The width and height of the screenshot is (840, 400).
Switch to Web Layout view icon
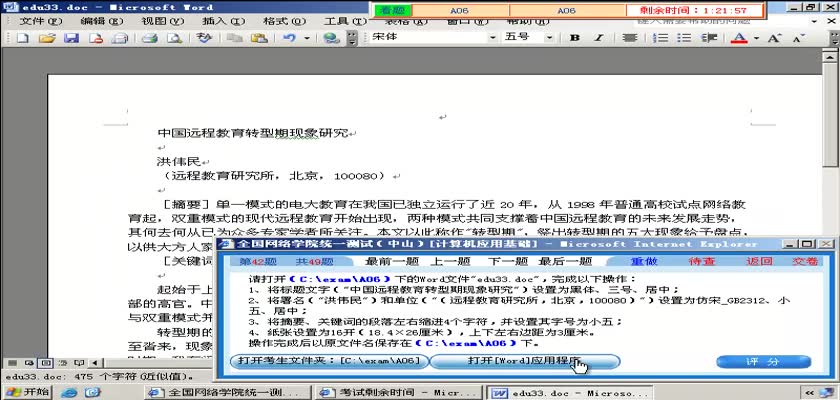(29, 363)
